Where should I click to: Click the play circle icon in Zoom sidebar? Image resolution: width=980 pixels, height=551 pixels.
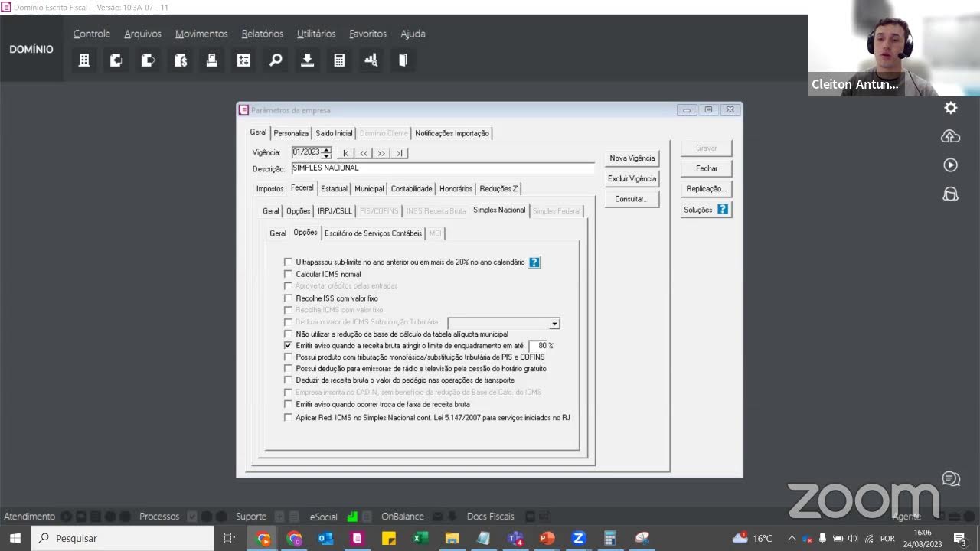951,165
